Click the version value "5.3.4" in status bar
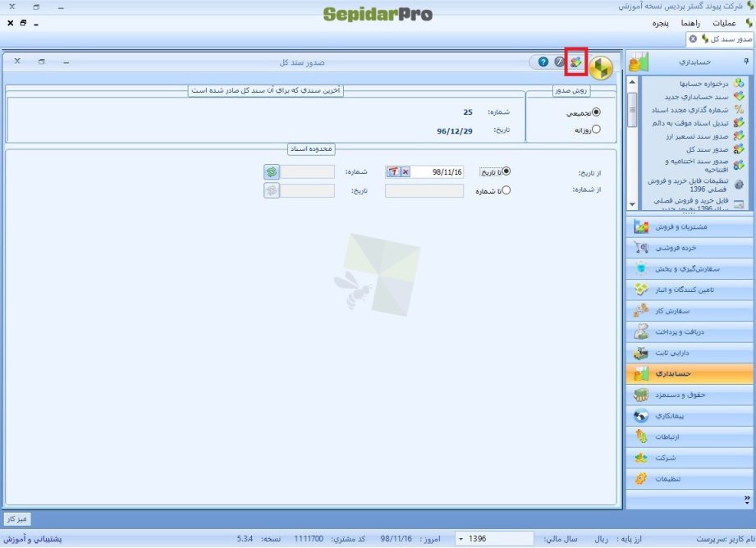The image size is (756, 548). point(245,538)
